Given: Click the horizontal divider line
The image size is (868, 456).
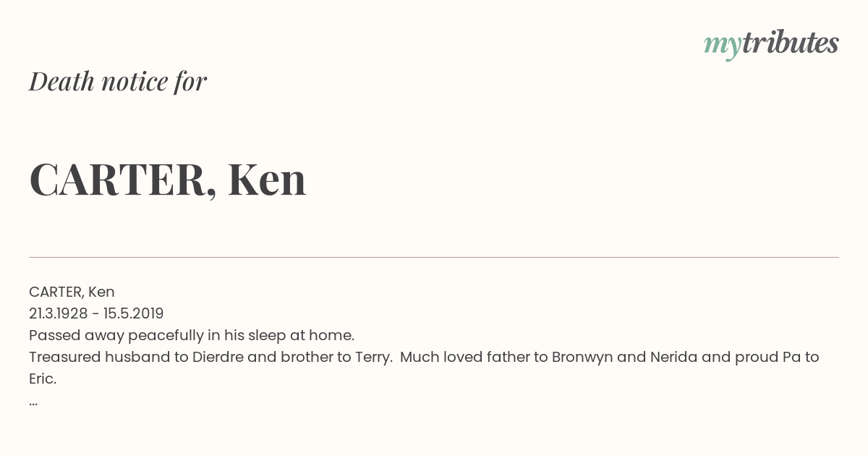Looking at the screenshot, I should pos(434,257).
